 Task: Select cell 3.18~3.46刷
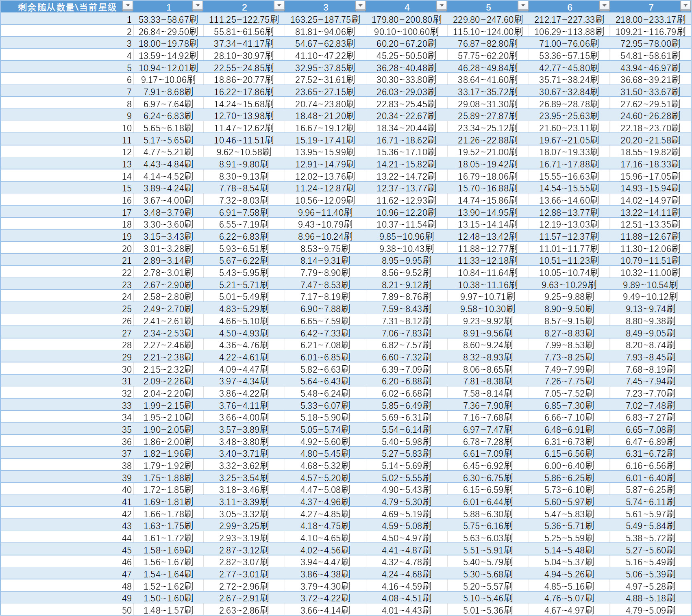pos(244,490)
